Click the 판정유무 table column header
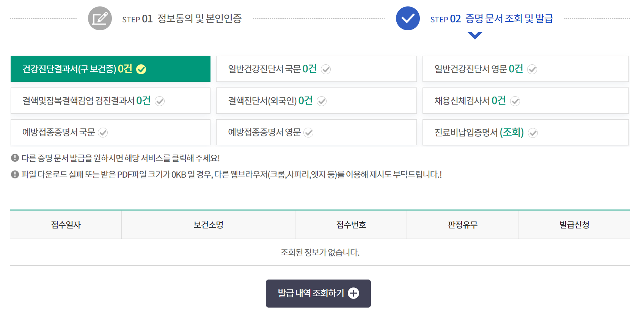644x314 pixels. click(462, 224)
